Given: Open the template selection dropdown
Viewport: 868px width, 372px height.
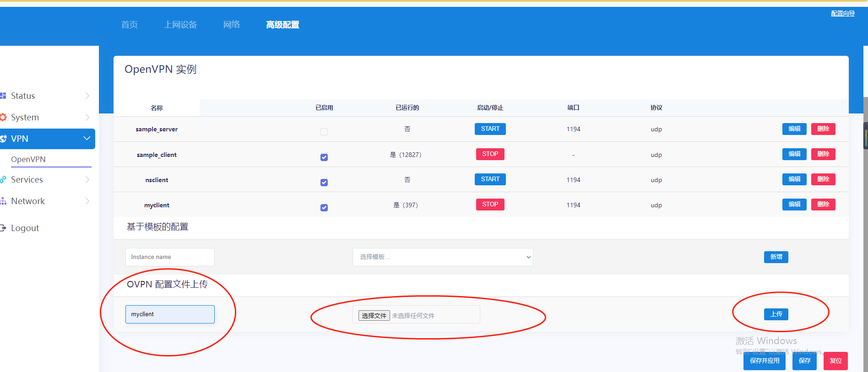Looking at the screenshot, I should coord(442,257).
